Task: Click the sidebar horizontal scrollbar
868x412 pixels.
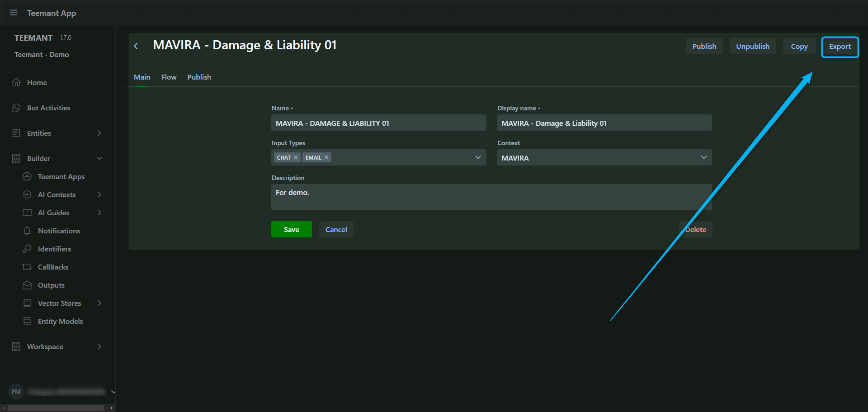Action: point(56,408)
